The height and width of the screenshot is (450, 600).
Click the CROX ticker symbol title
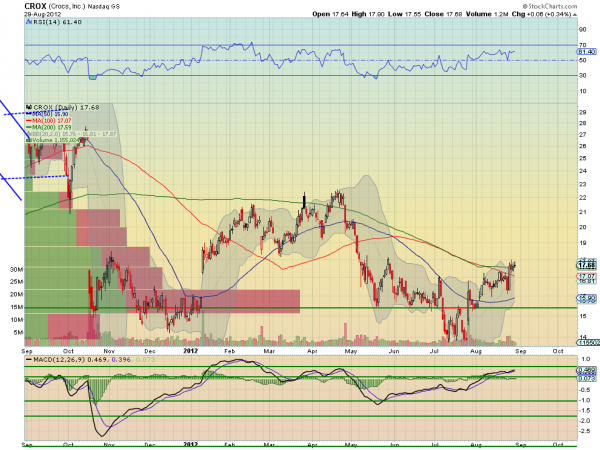pos(35,6)
